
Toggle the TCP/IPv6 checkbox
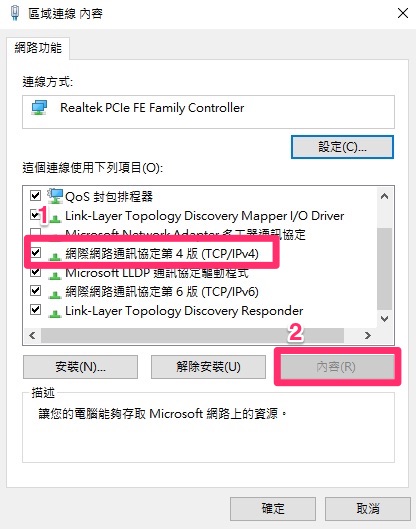(x=35, y=290)
